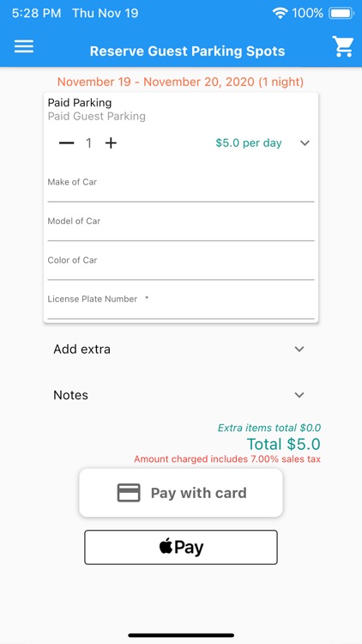Tap the Paid Parking title
The width and height of the screenshot is (362, 644).
tap(80, 103)
